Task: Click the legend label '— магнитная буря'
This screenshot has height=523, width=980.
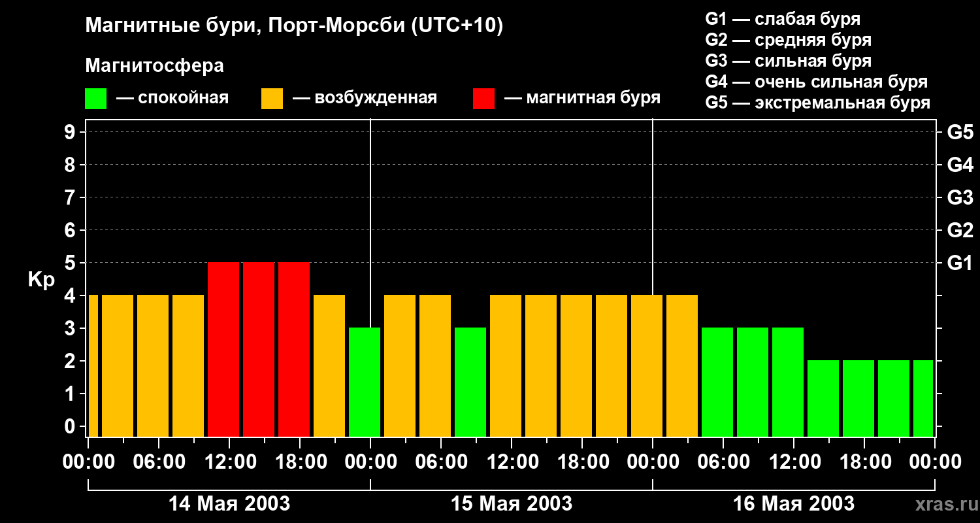Action: point(582,99)
